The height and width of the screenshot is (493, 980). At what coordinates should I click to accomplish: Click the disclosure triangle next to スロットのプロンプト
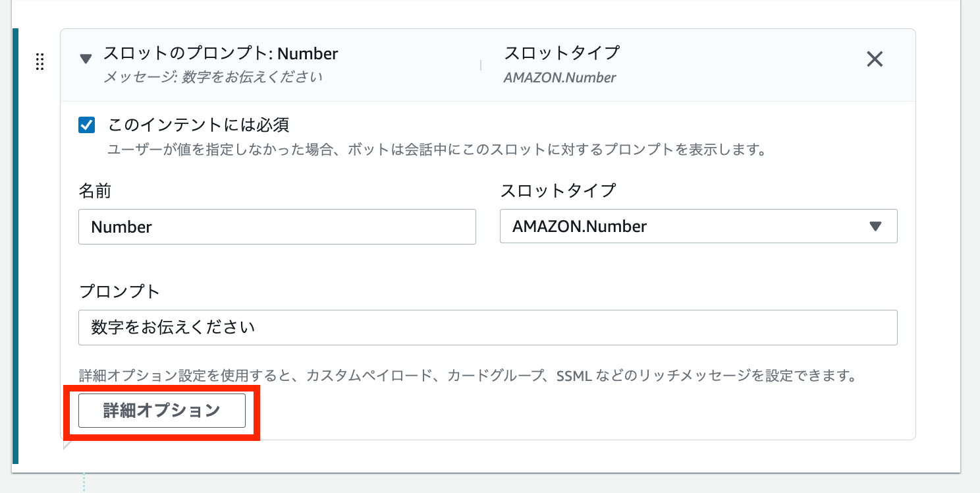click(x=85, y=58)
